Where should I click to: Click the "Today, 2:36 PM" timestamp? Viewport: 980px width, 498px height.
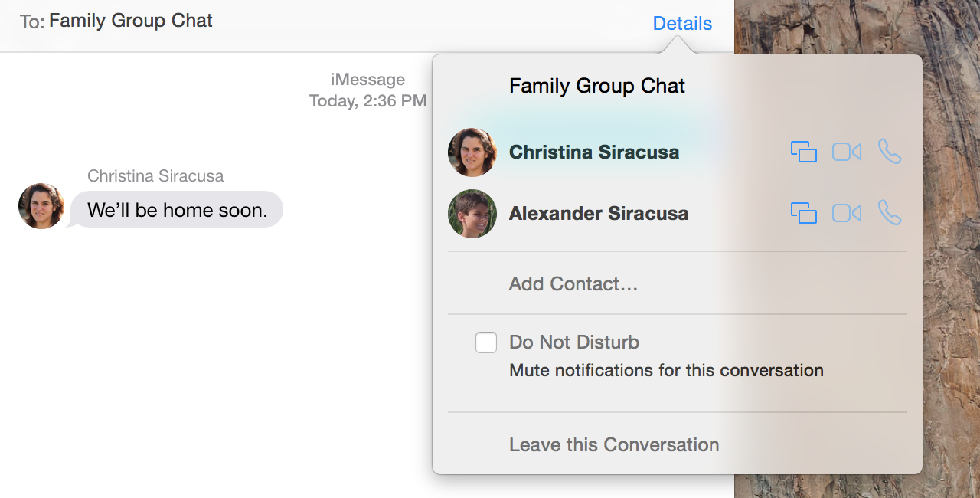point(367,101)
